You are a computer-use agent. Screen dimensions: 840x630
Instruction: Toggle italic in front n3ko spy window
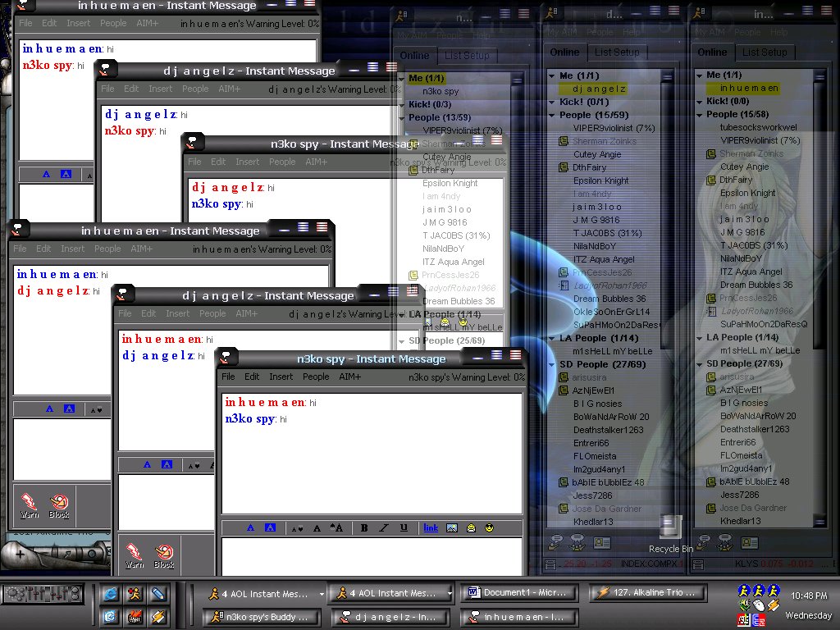coord(384,528)
